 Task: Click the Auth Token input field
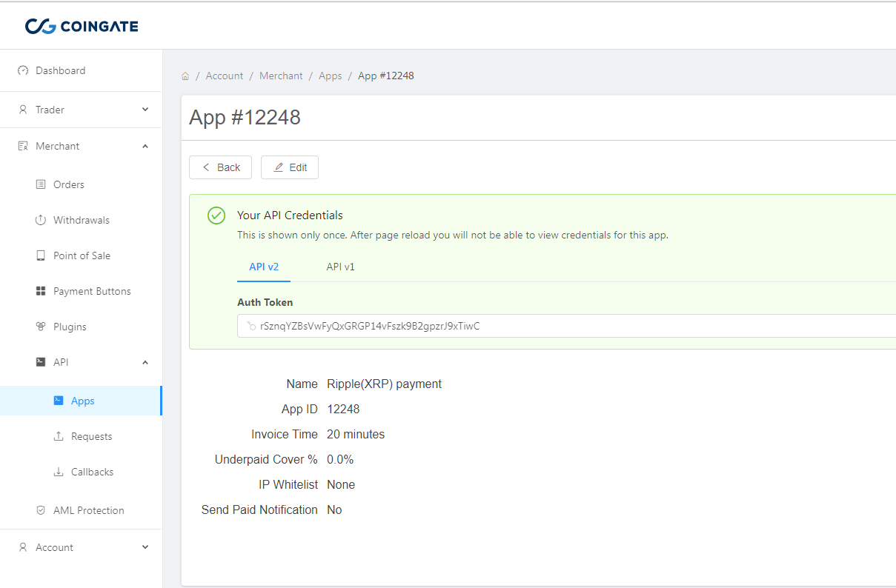(566, 326)
